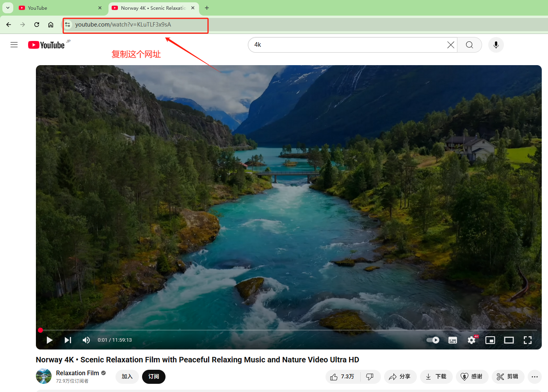
Task: Open the tab search dropdown arrow
Action: [8, 8]
